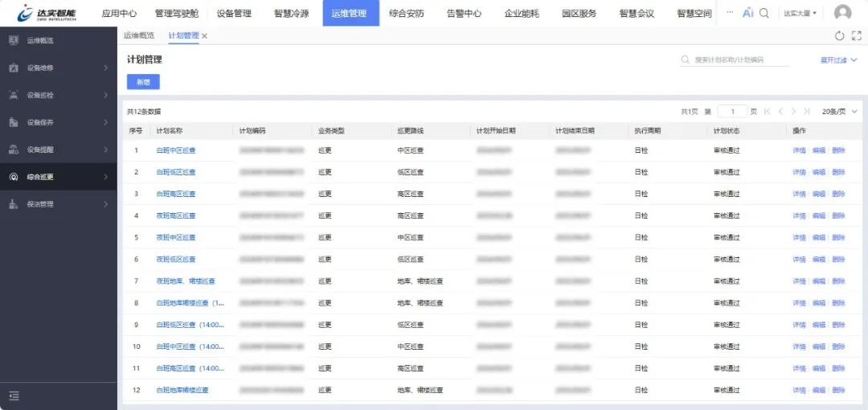
Task: Open plan 夜班高区巡查 in row 4
Action: 176,215
